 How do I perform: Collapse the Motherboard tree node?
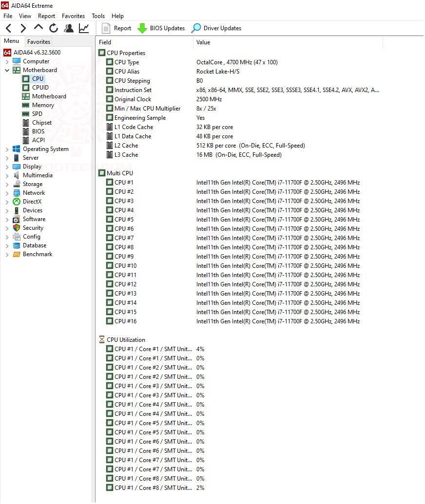tap(7, 70)
